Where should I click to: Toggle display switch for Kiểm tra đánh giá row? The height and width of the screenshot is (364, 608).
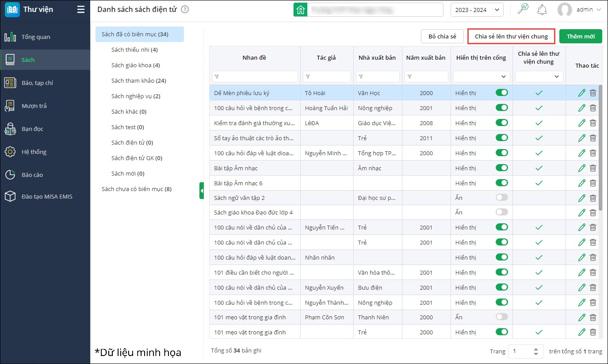pos(502,123)
